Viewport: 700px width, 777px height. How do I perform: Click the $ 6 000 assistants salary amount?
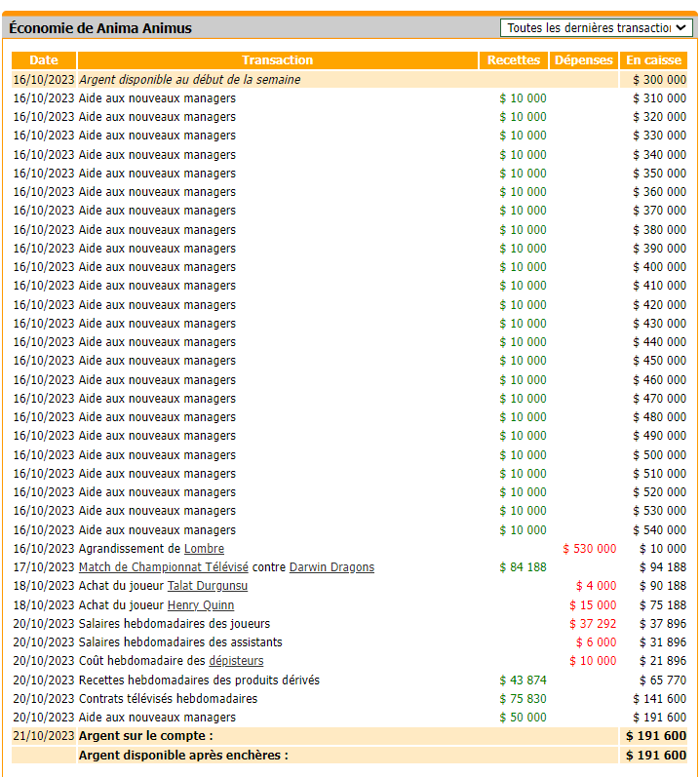click(596, 642)
